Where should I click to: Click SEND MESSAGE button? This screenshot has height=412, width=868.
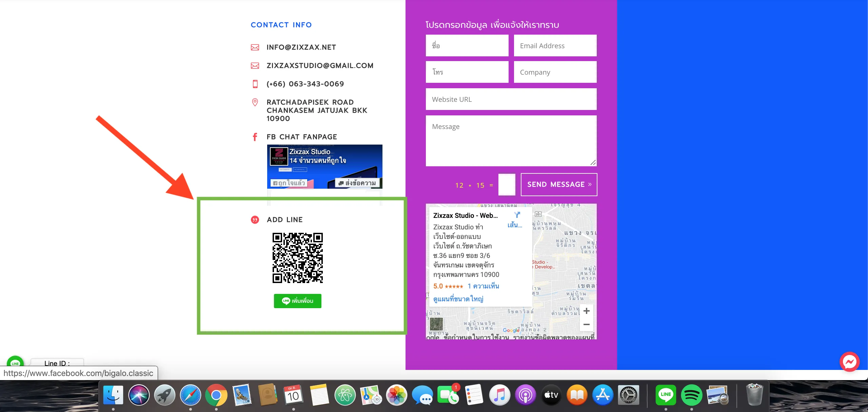pos(559,184)
